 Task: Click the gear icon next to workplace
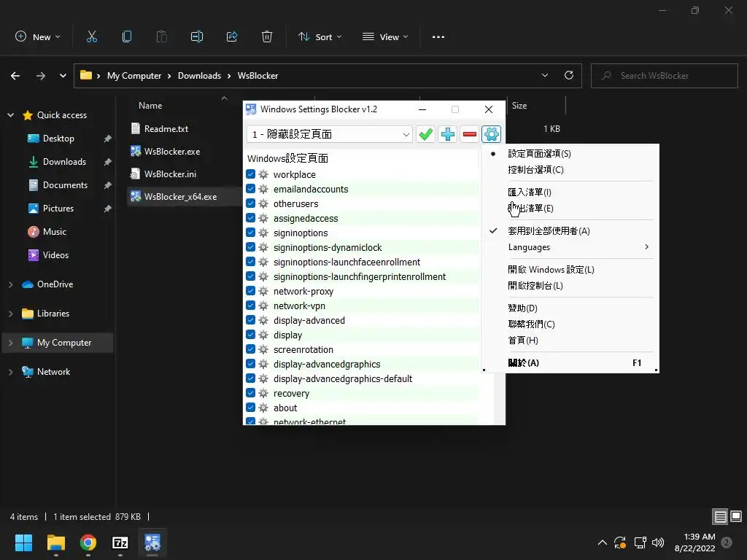click(x=263, y=174)
